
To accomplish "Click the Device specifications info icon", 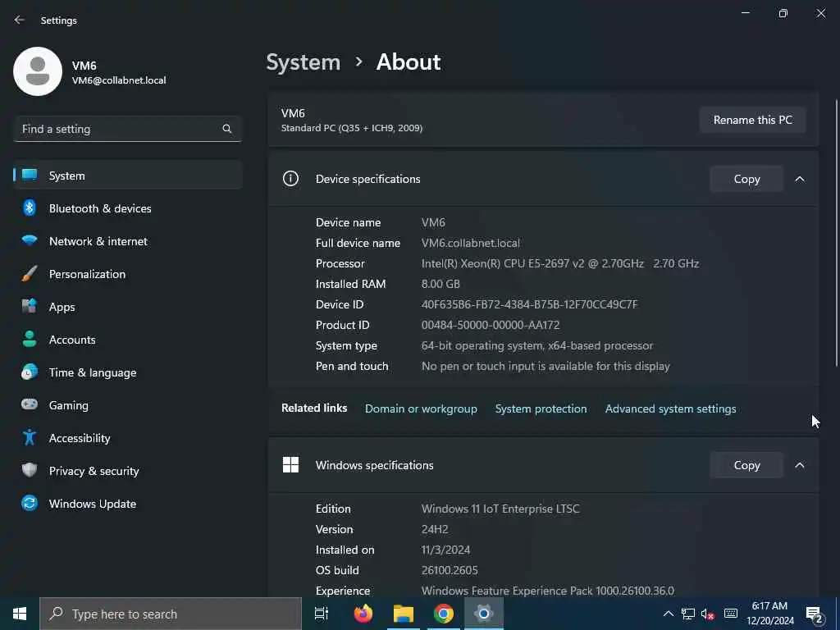I will 290,178.
